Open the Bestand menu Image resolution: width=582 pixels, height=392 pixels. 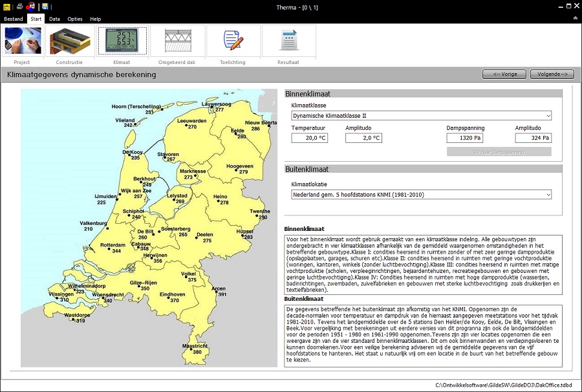tap(14, 19)
